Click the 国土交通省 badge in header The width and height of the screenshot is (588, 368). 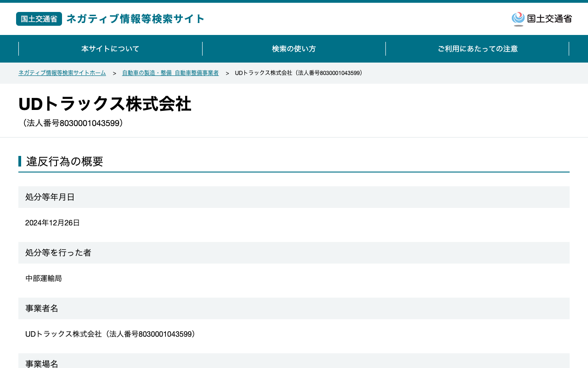coord(39,19)
